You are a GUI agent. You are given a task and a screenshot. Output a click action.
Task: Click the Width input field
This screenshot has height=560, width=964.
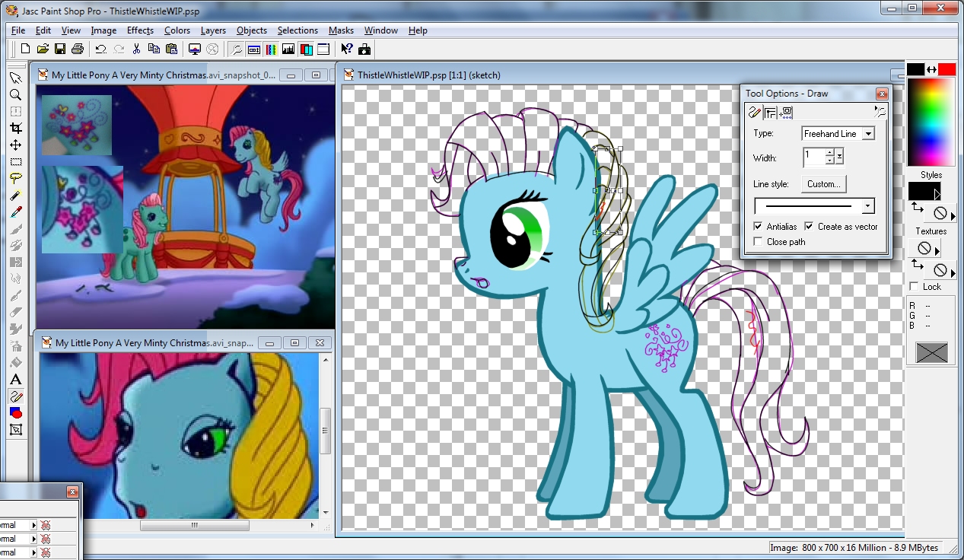pos(813,157)
